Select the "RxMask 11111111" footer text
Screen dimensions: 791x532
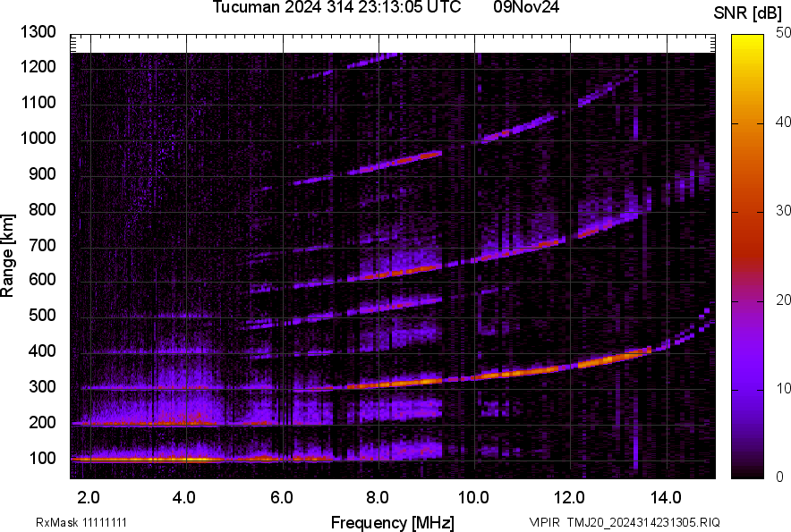[81, 522]
